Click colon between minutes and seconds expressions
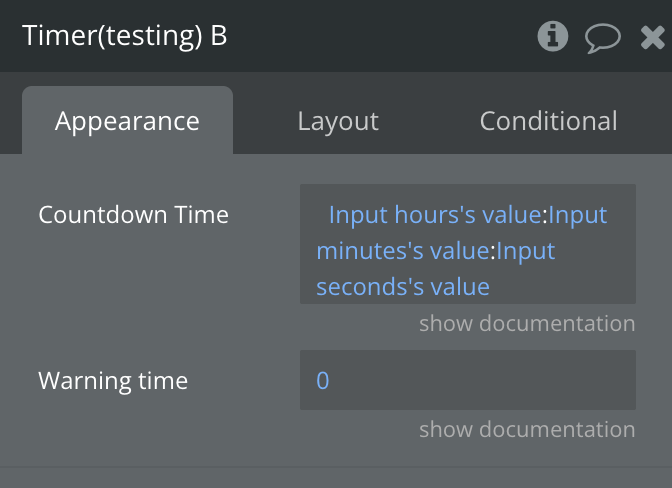 coord(493,251)
